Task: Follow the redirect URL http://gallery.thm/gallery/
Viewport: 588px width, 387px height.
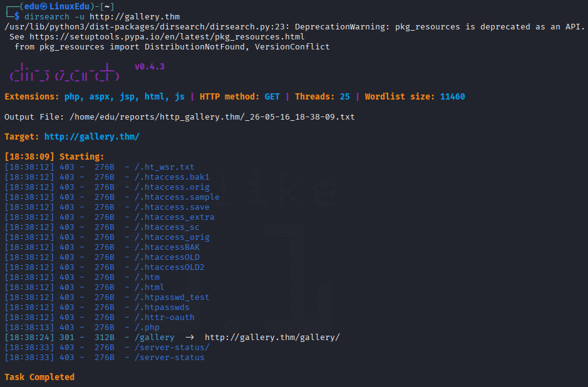Action: [x=272, y=337]
